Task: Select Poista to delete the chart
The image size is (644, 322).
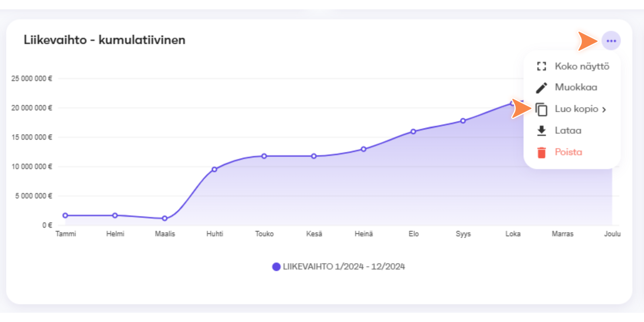Action: pos(573,152)
